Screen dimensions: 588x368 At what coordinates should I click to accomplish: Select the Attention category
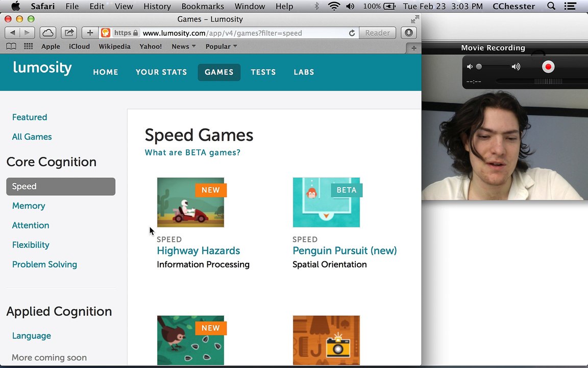31,225
